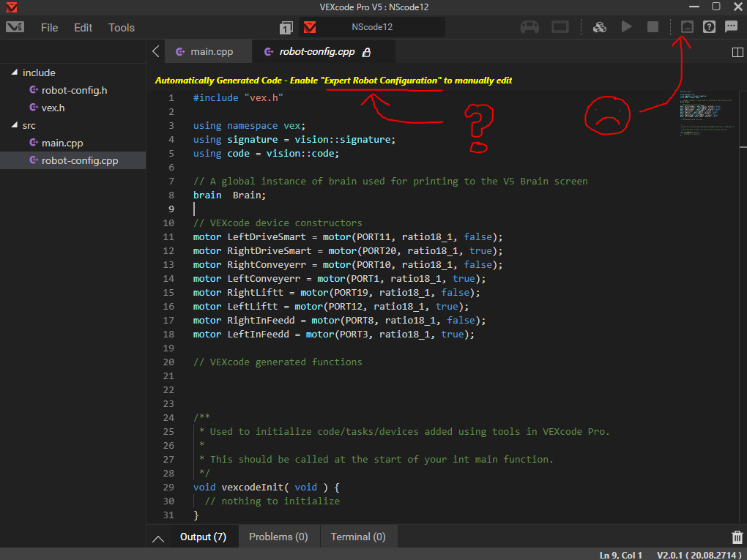Switch to the Problems (0) tab
The image size is (747, 560).
278,537
